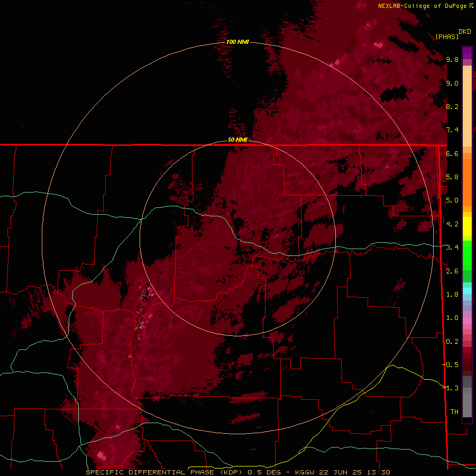Select the 9.0 value on color scale
This screenshot has height=476, width=476.
pos(452,83)
